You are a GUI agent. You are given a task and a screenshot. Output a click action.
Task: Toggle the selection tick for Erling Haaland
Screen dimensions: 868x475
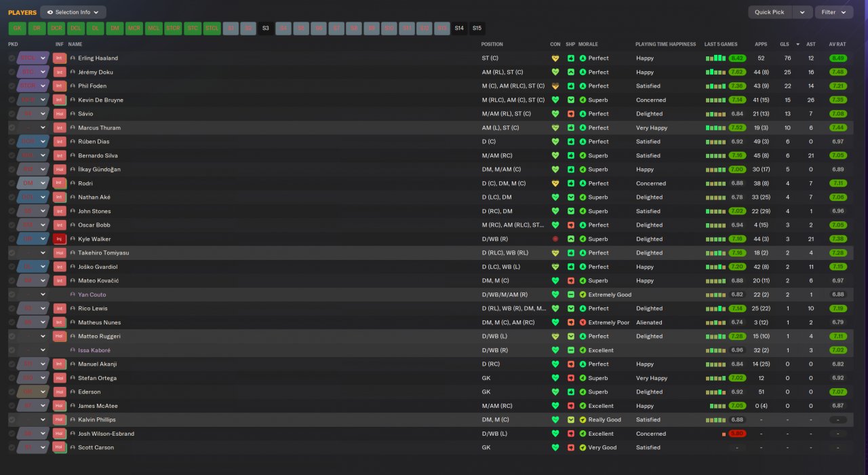[12, 58]
